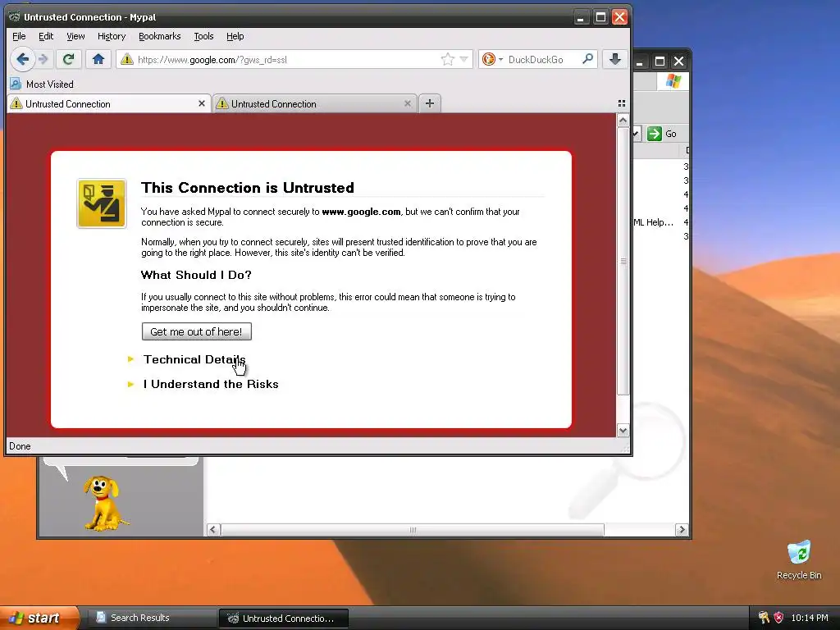The image size is (840, 630).
Task: Click the magnifier search icon in search box
Action: (x=587, y=59)
